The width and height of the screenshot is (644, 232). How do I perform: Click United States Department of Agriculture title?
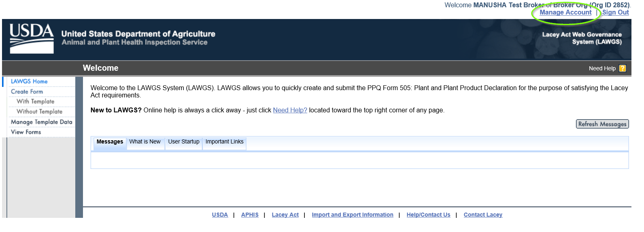(138, 34)
